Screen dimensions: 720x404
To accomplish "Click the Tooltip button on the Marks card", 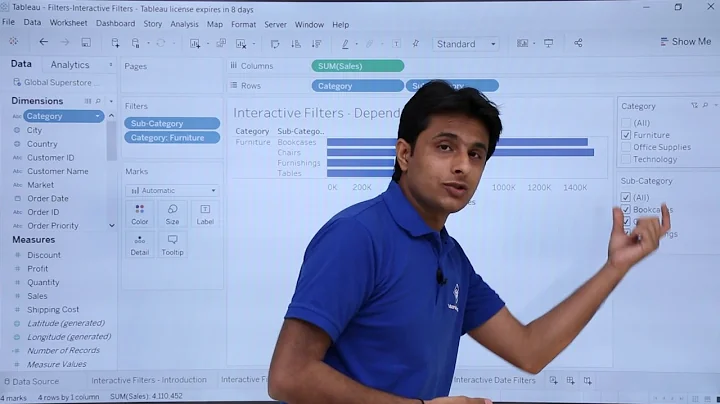I will point(172,245).
